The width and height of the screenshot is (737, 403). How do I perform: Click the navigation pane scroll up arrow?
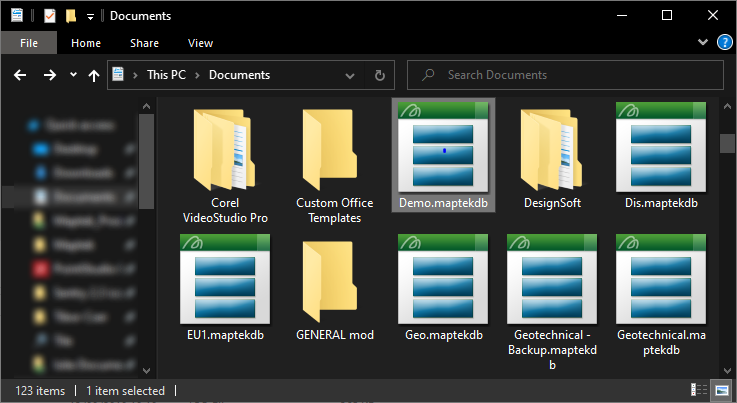(x=146, y=106)
